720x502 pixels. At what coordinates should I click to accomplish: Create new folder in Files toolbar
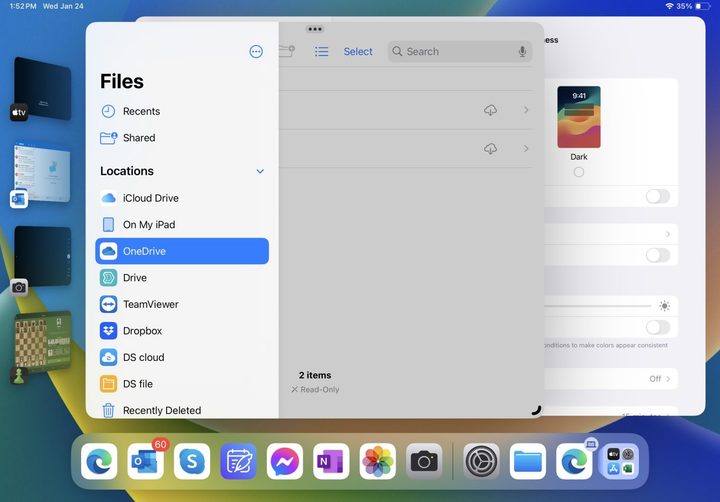[x=287, y=51]
